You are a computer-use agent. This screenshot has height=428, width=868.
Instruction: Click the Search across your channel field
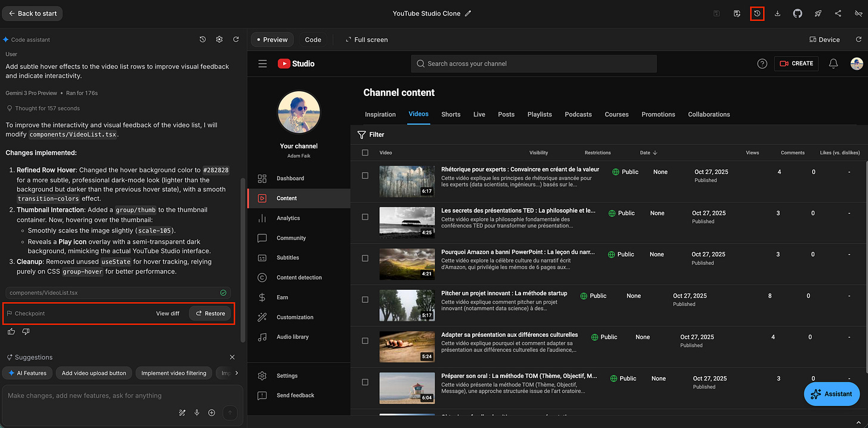click(534, 63)
